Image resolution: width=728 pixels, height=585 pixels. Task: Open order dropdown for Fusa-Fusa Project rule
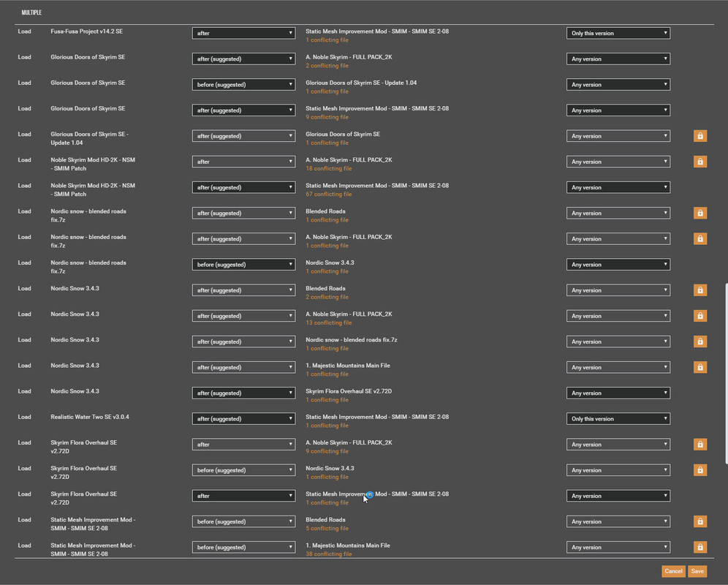coord(243,33)
